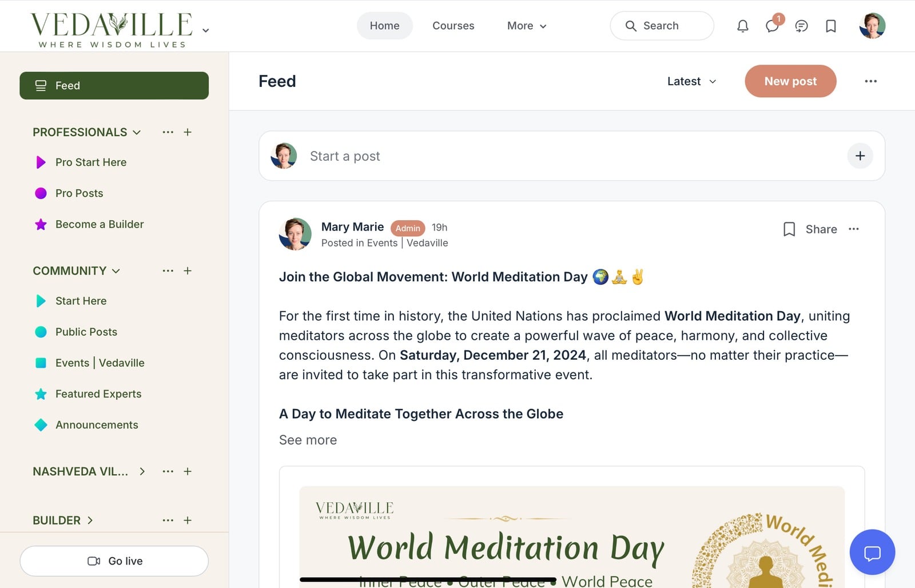Click Mary Marie's post avatar
This screenshot has height=588, width=915.
295,234
